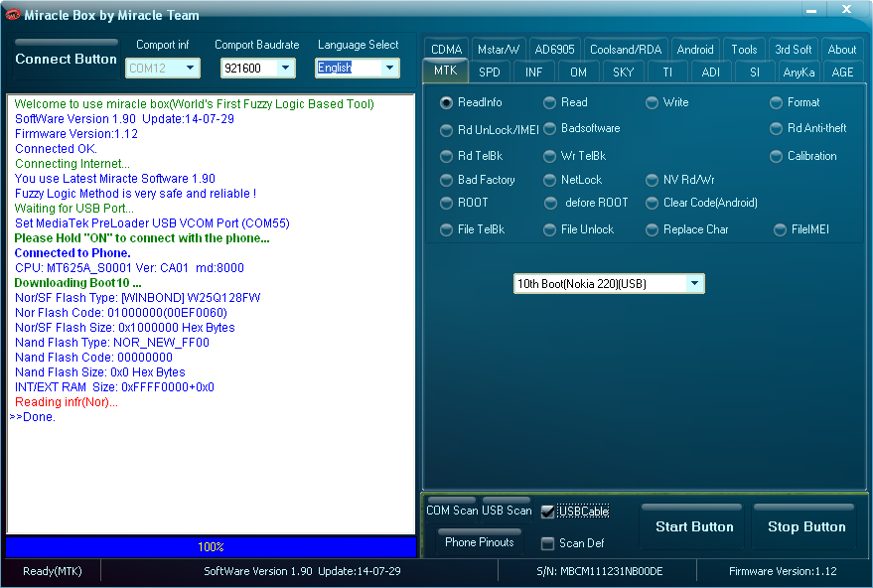873x588 pixels.
Task: Expand the 10th Boot(Nokia 220) boot dropdown
Action: (694, 283)
